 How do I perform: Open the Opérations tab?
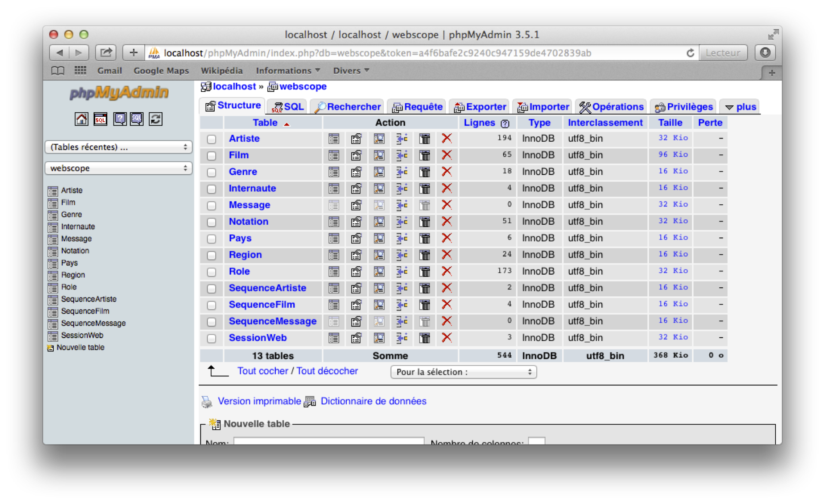(611, 107)
